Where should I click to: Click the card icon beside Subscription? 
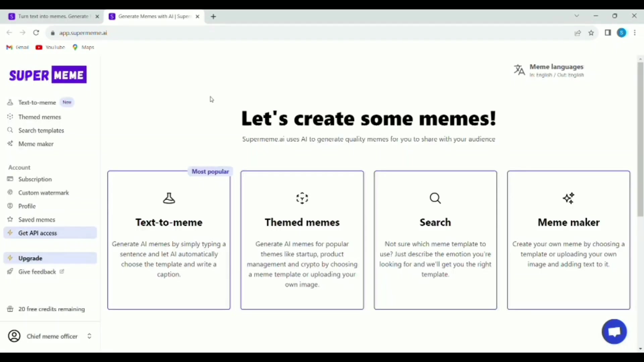[x=10, y=179]
